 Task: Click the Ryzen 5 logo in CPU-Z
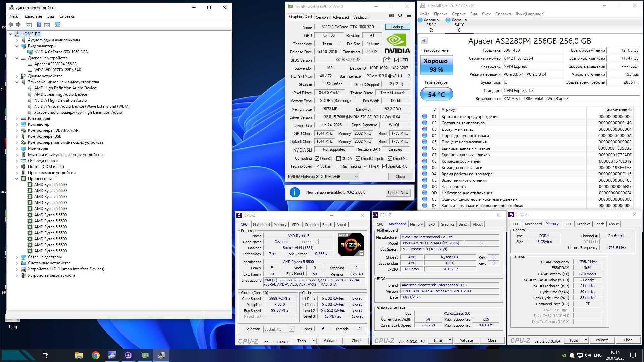(x=351, y=245)
